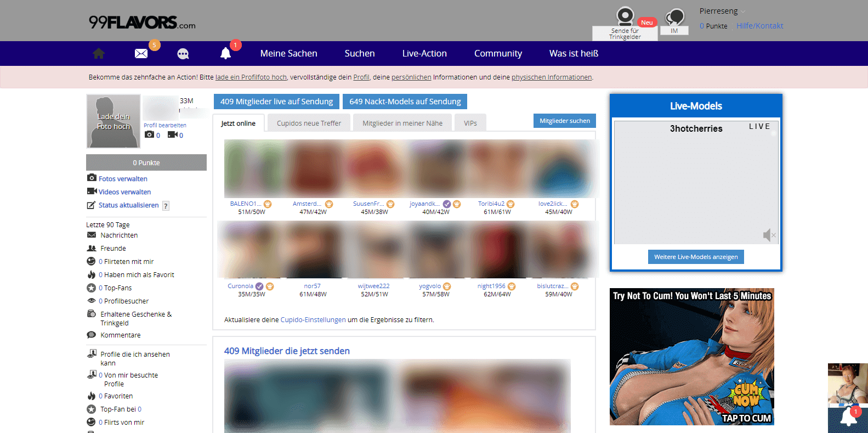Open the IM messenger icon

[x=674, y=18]
